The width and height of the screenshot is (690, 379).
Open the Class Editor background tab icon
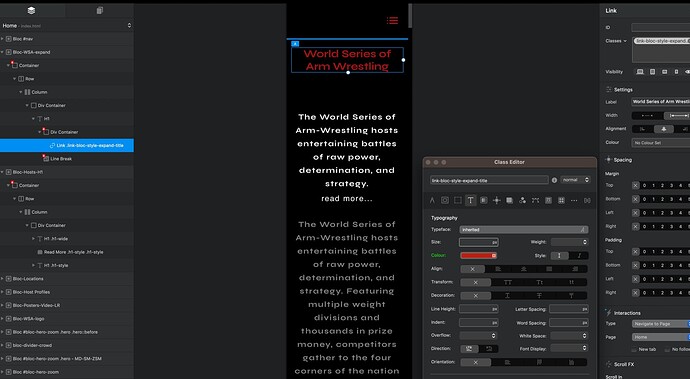(x=484, y=200)
